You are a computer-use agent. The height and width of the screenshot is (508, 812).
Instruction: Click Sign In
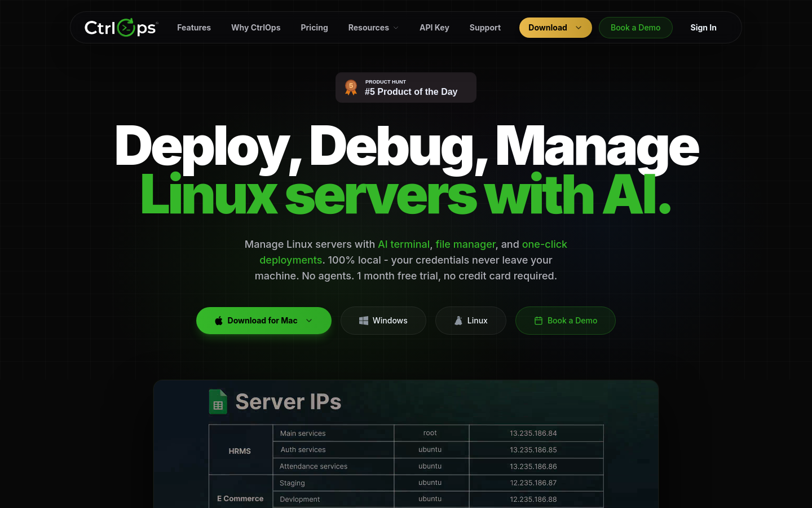pos(703,28)
